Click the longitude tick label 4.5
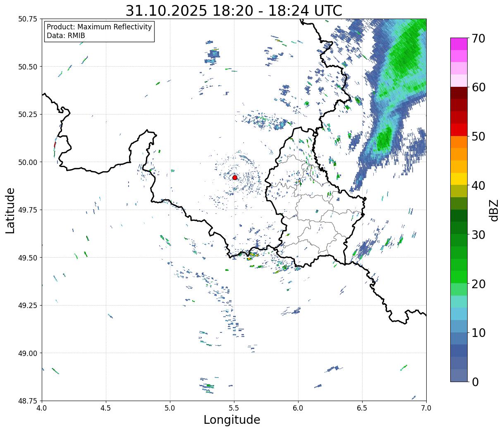 (x=106, y=408)
